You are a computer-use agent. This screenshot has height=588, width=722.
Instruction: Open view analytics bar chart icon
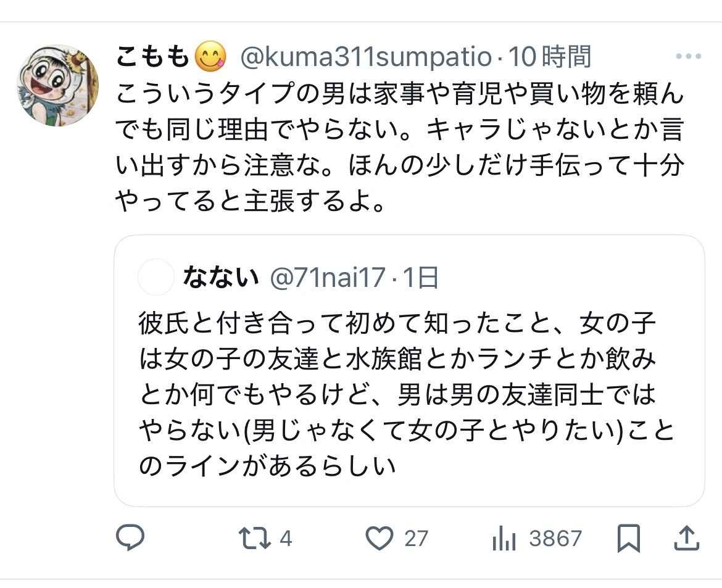(x=504, y=539)
